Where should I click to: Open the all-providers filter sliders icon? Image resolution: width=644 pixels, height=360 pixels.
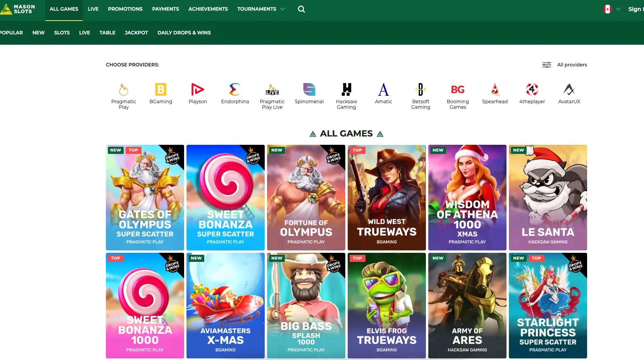(x=546, y=64)
